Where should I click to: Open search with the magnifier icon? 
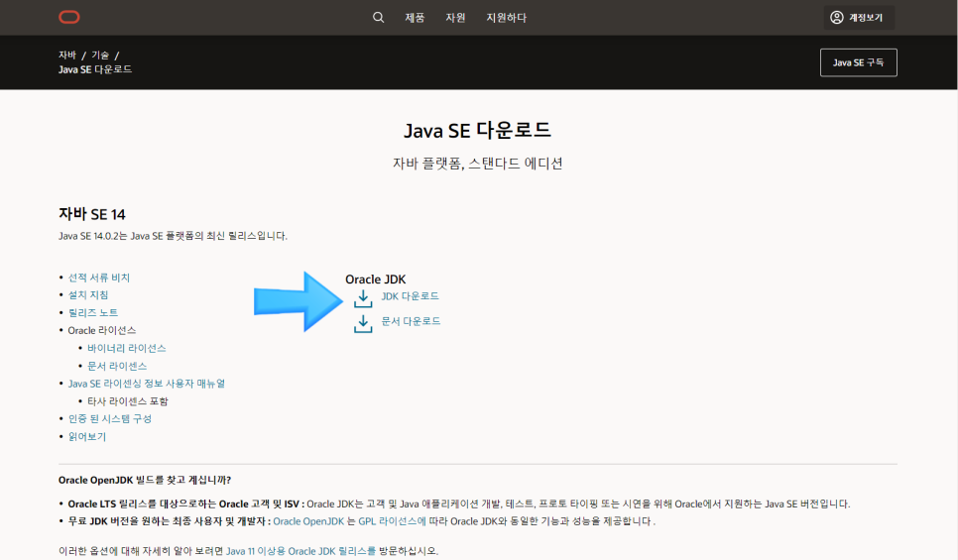(378, 17)
